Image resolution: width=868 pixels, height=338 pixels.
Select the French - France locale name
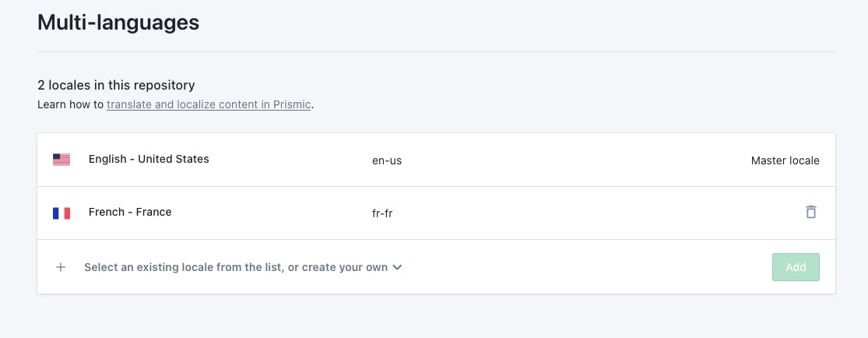(x=130, y=212)
